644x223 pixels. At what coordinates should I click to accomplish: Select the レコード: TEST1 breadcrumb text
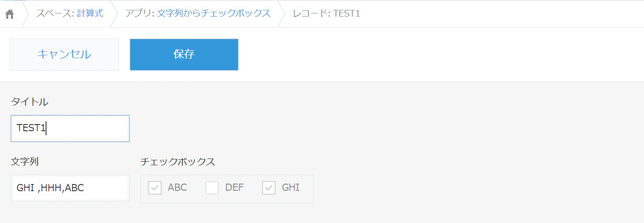click(326, 13)
